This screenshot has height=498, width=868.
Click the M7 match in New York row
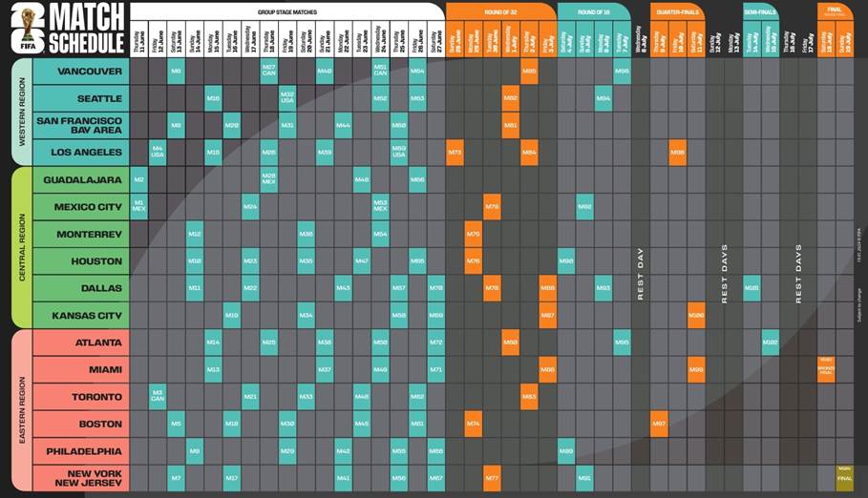[x=176, y=478]
